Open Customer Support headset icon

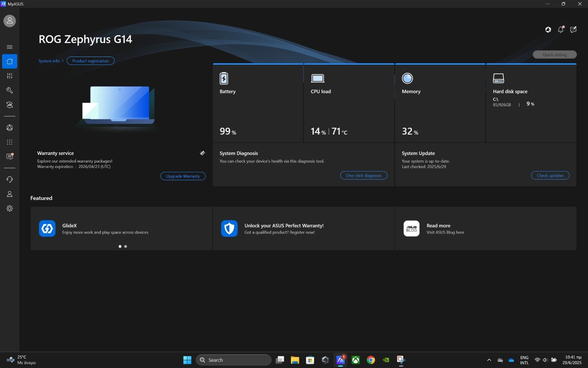tap(10, 179)
